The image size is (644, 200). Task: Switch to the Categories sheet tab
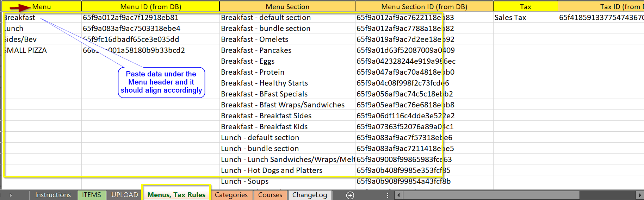click(231, 195)
